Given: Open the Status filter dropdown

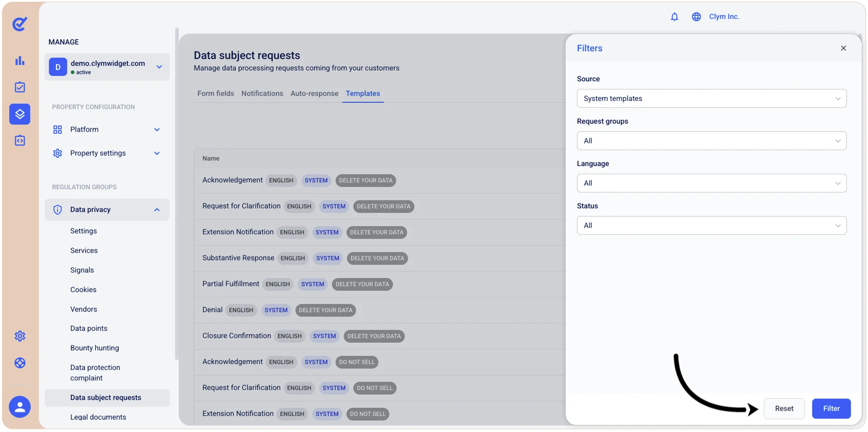Looking at the screenshot, I should pyautogui.click(x=711, y=226).
